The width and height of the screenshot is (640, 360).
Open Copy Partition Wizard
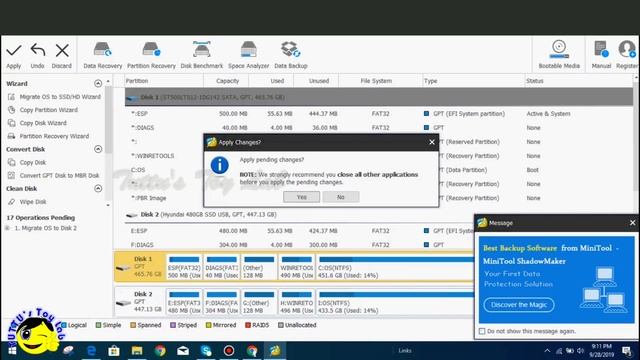(43, 110)
